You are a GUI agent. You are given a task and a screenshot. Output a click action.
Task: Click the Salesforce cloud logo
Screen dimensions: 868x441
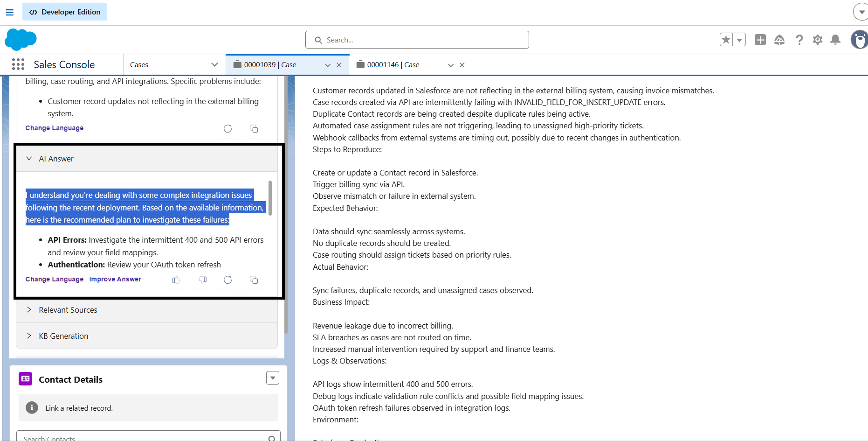click(x=21, y=39)
